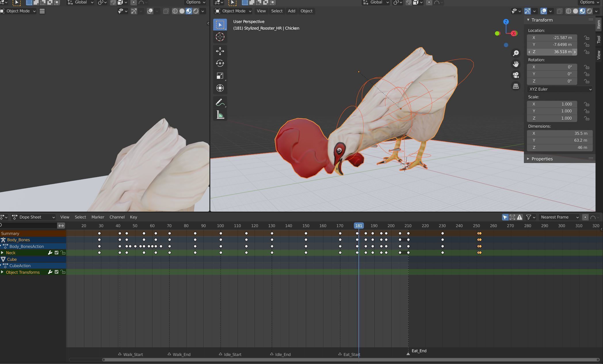Switch right viewport to solid shading
The height and width of the screenshot is (364, 603).
[575, 11]
